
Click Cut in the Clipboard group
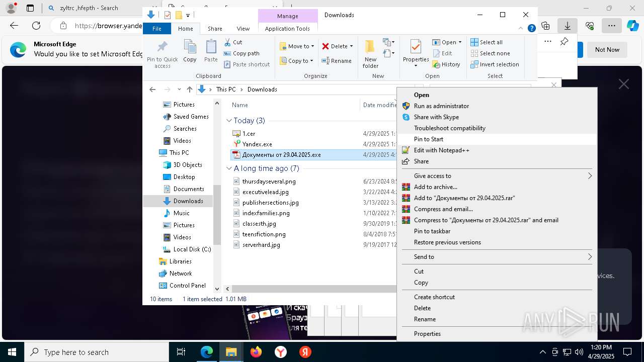pos(233,42)
